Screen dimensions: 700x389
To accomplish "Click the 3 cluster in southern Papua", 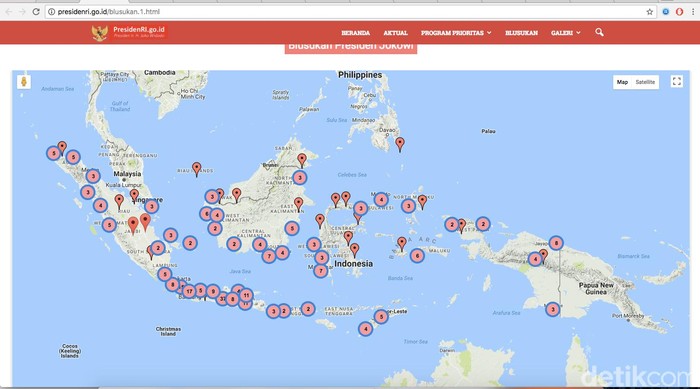I will [553, 309].
